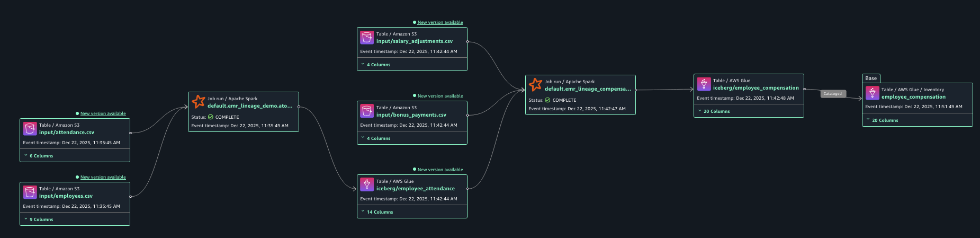Click the output port on iceberg/employee_compensation node
Viewport: 980px width, 238px height.
pos(804,89)
